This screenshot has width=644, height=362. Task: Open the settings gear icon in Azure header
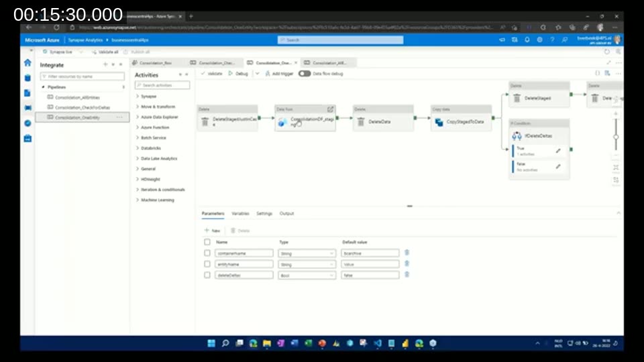pos(539,40)
